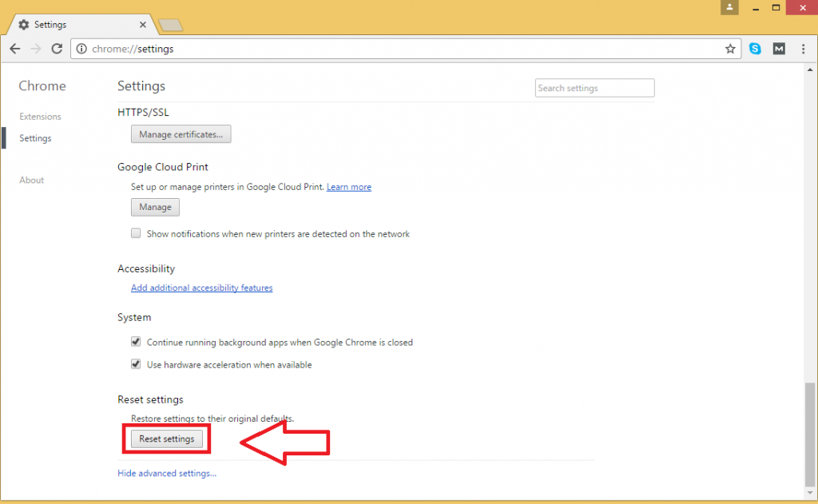Open Extensions in the left sidebar
Viewport: 818px width, 504px height.
click(40, 117)
